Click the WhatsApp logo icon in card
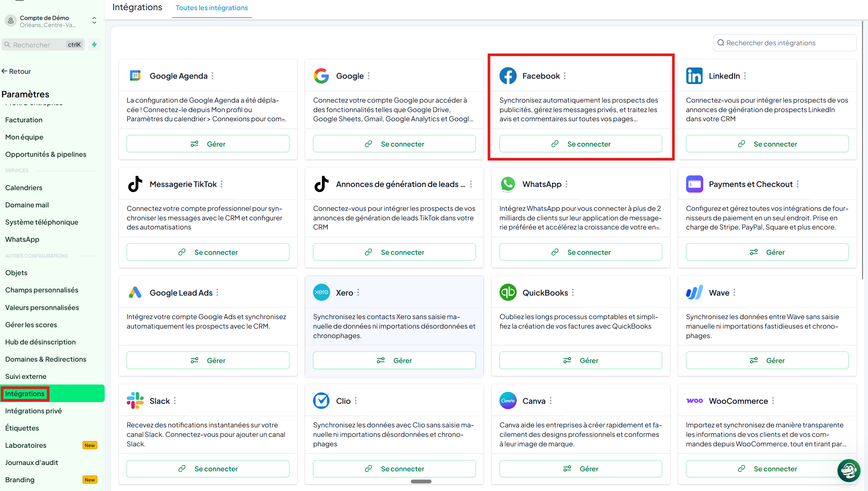The height and width of the screenshot is (491, 868). click(508, 184)
